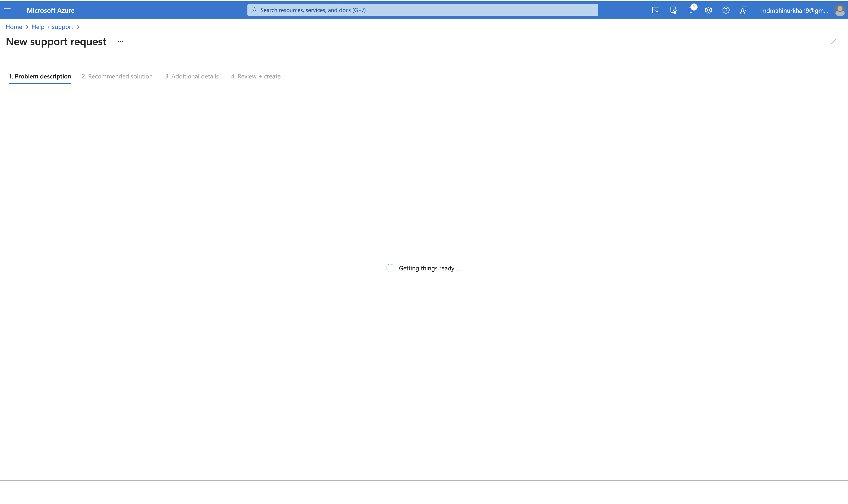
Task: Send feedback using the feedback icon
Action: click(744, 10)
